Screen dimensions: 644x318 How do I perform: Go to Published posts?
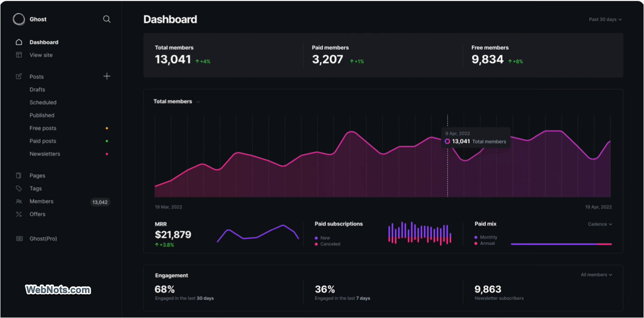(42, 115)
